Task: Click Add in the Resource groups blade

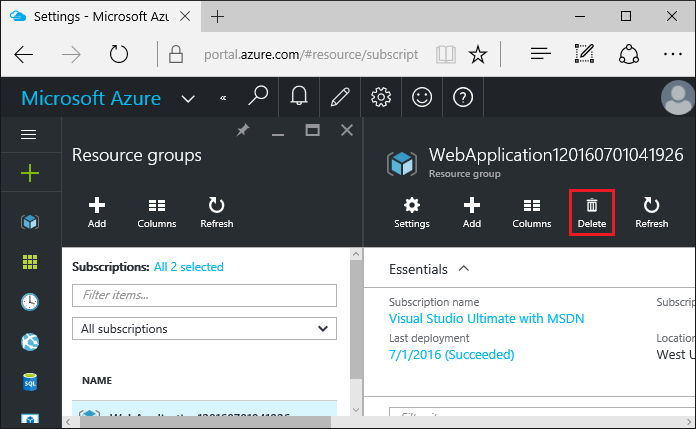Action: 97,212
